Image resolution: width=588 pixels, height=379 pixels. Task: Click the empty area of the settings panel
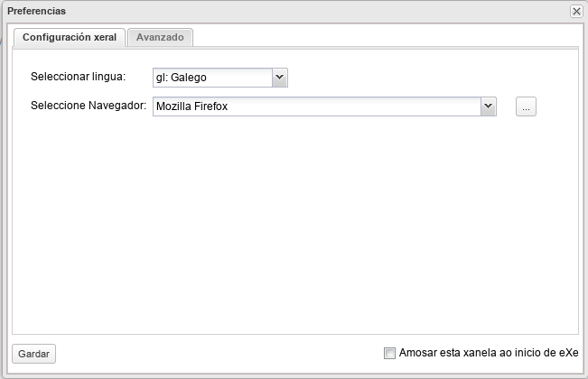point(294,226)
